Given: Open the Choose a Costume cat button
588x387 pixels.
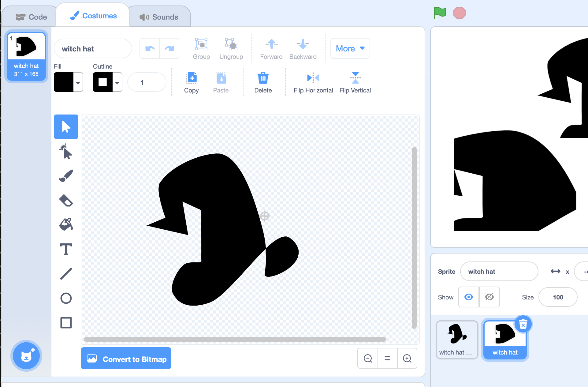Looking at the screenshot, I should point(26,356).
